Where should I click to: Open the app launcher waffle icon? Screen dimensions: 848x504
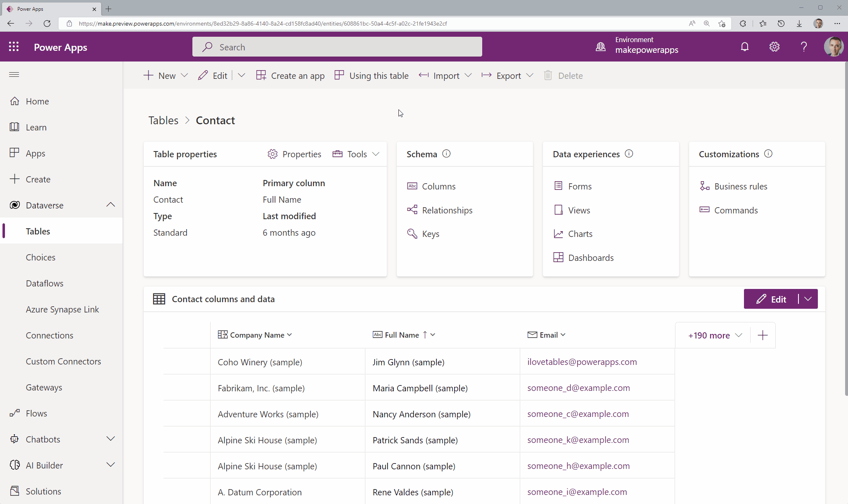(14, 47)
